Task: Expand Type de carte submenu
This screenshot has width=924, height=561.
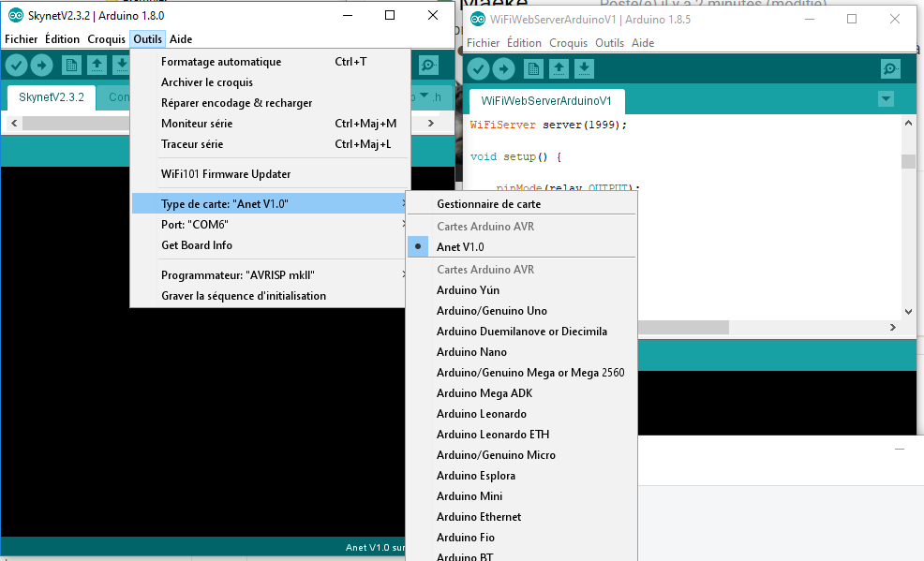Action: [x=270, y=203]
